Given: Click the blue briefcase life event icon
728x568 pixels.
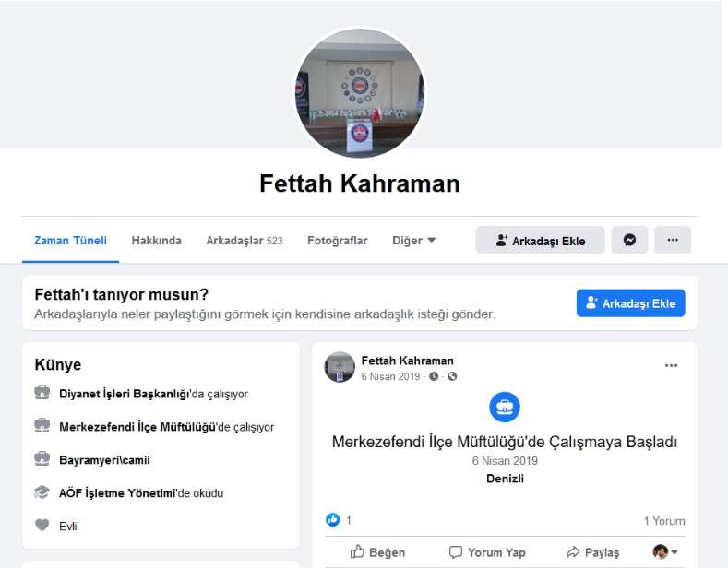Looking at the screenshot, I should point(505,407).
